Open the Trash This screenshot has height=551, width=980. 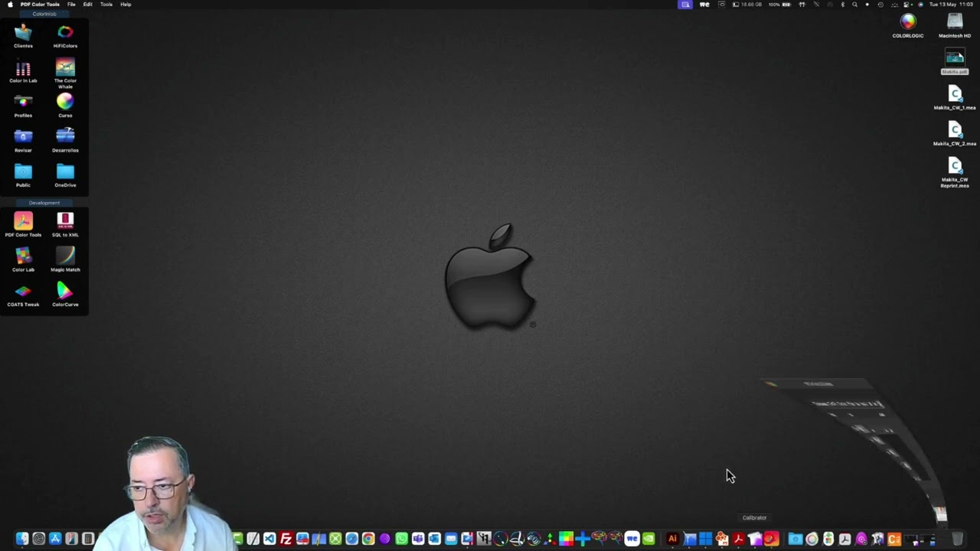(x=957, y=539)
